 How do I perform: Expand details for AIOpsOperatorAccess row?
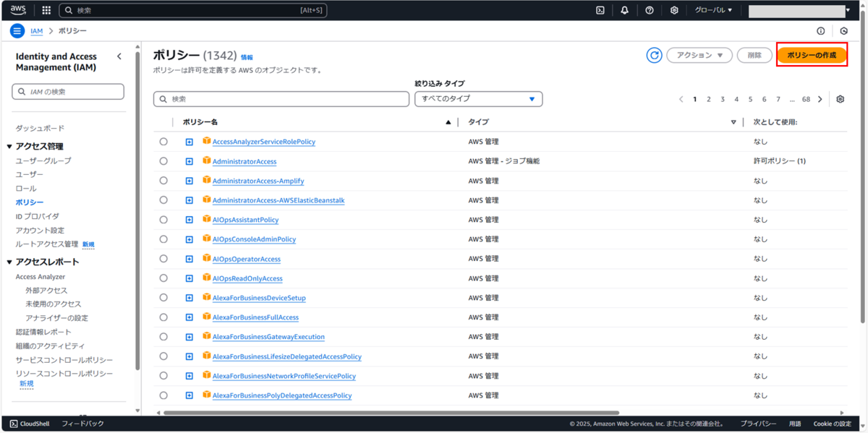(189, 259)
